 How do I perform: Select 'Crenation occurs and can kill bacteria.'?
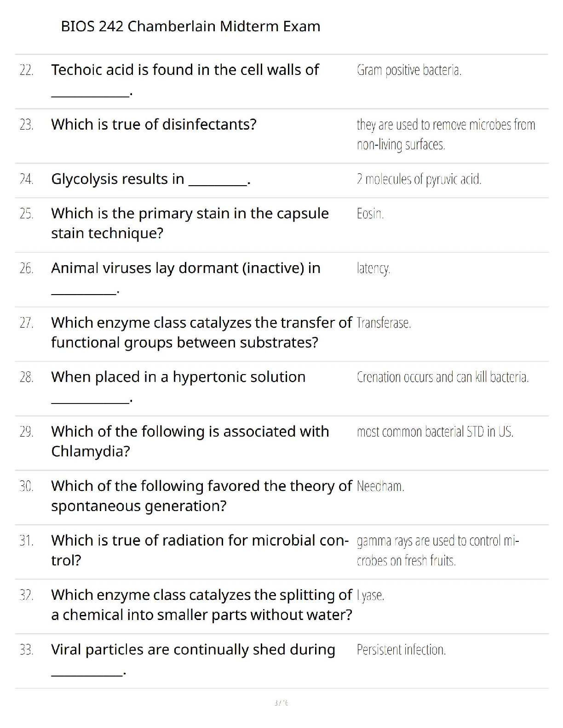click(442, 377)
